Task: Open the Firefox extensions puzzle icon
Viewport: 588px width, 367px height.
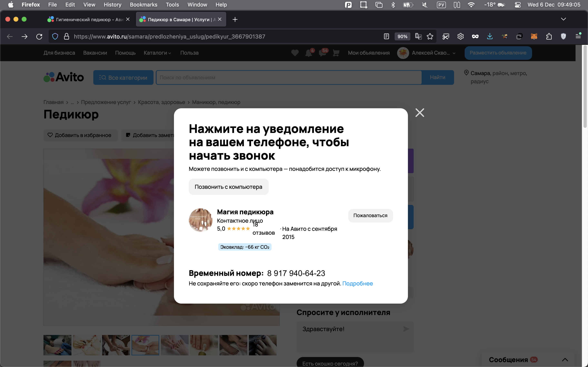Action: point(549,36)
